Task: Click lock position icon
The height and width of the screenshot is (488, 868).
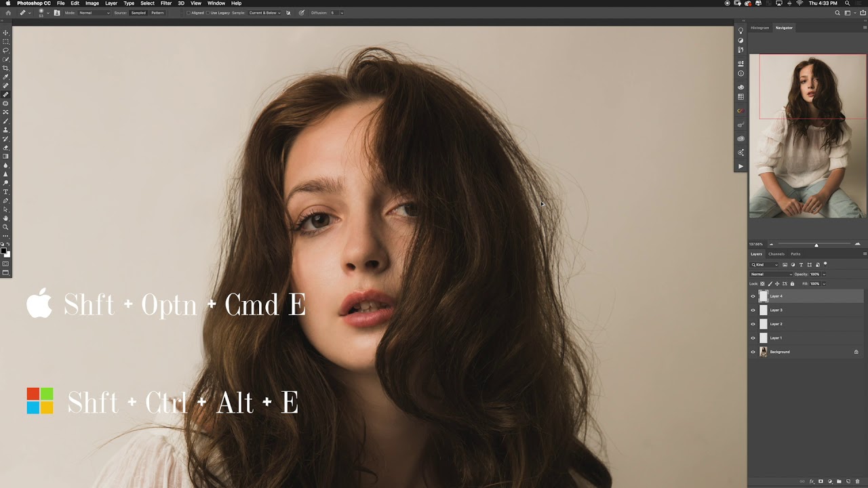Action: point(777,284)
